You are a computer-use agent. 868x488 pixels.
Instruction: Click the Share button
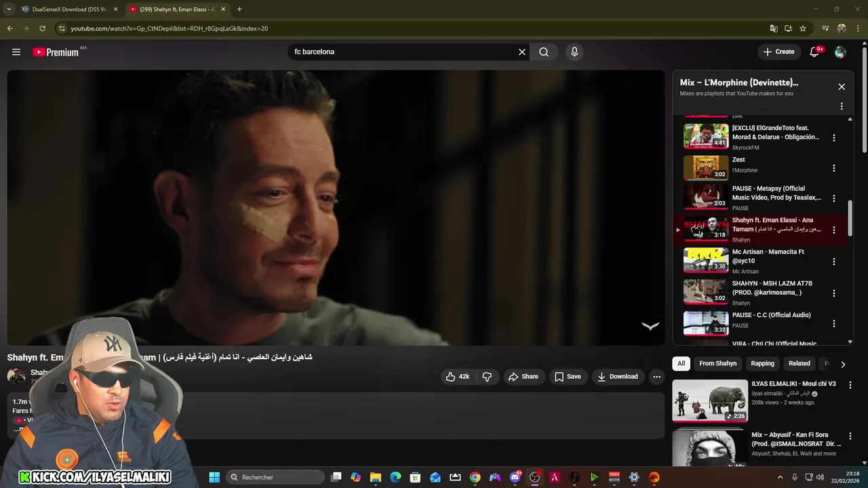coord(524,377)
